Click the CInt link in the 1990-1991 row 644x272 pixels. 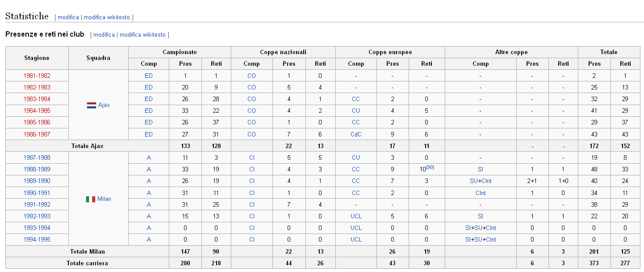(x=481, y=193)
